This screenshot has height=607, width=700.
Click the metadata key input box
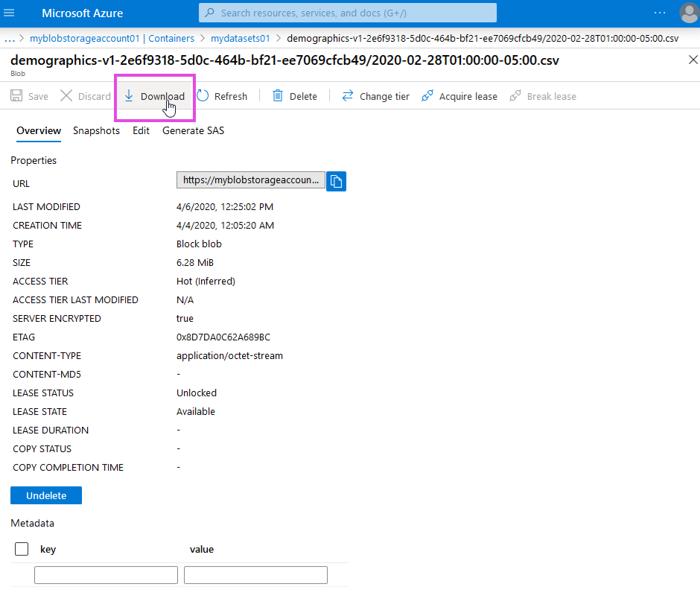coord(106,575)
